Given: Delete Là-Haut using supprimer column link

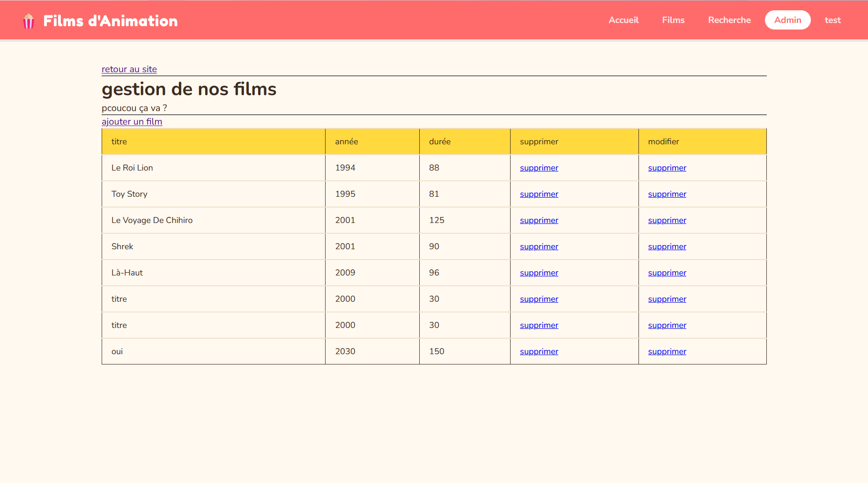Looking at the screenshot, I should coord(539,273).
